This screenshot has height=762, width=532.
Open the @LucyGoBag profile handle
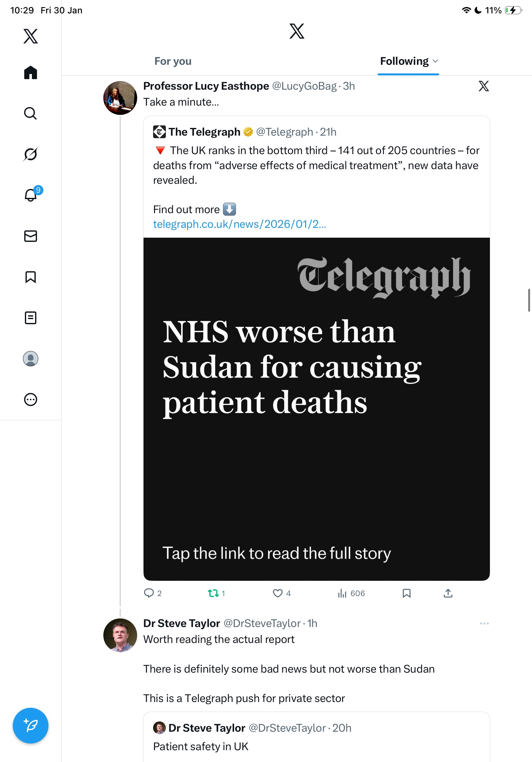[304, 86]
